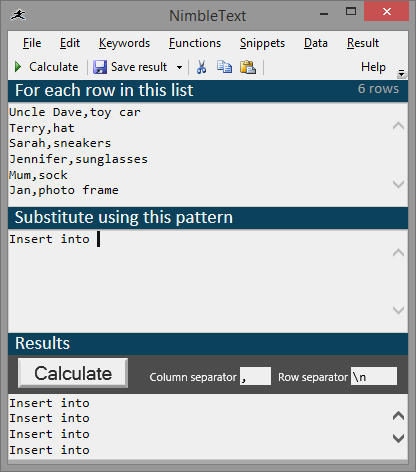The image size is (416, 472).
Task: Click the Save result floppy disk icon
Action: click(x=100, y=67)
